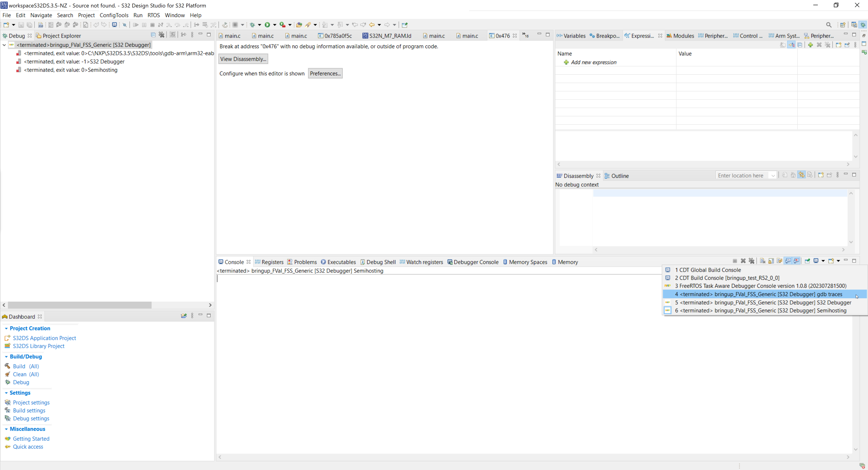Toggle Link with Active Debug Context in Disassembly
This screenshot has height=470, width=868.
tap(801, 175)
